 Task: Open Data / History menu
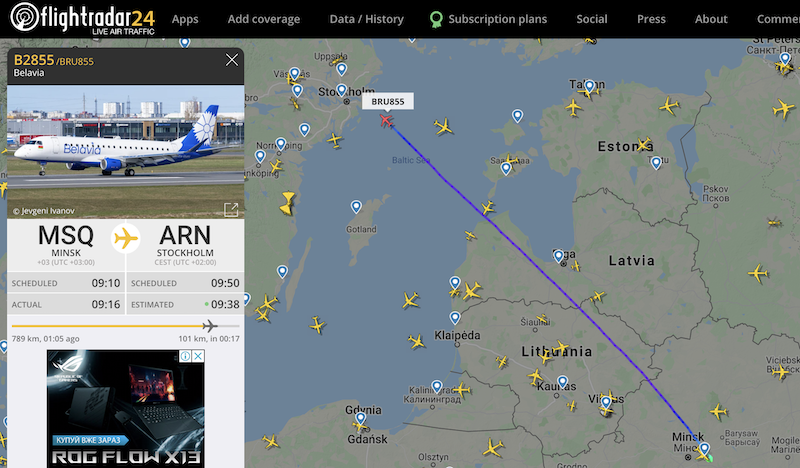366,19
